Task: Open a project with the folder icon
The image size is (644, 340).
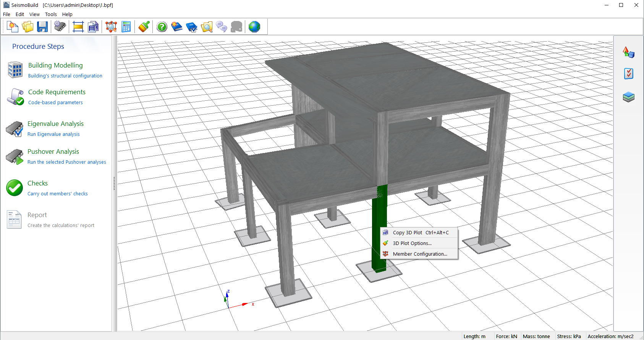Action: pos(28,27)
